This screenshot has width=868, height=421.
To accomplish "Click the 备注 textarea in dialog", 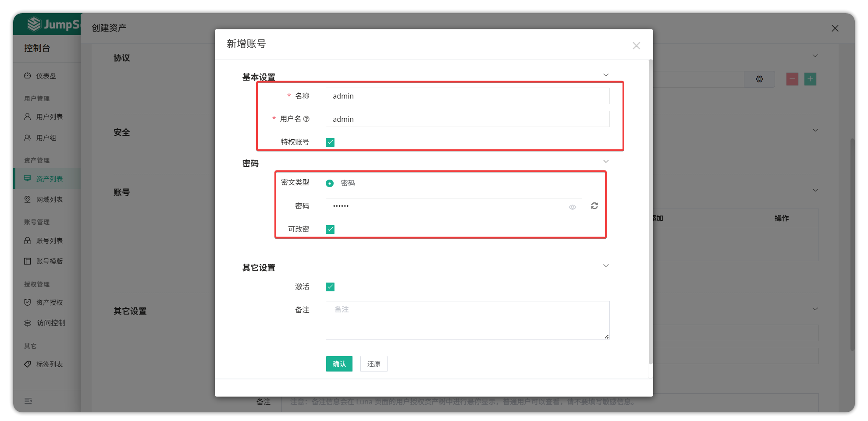I will point(467,320).
